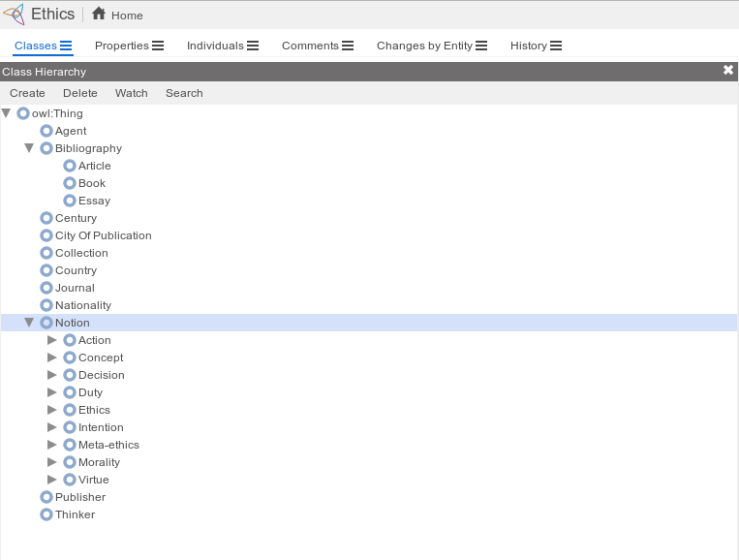Select the City Of Publication label
This screenshot has width=739, height=560.
(x=104, y=235)
